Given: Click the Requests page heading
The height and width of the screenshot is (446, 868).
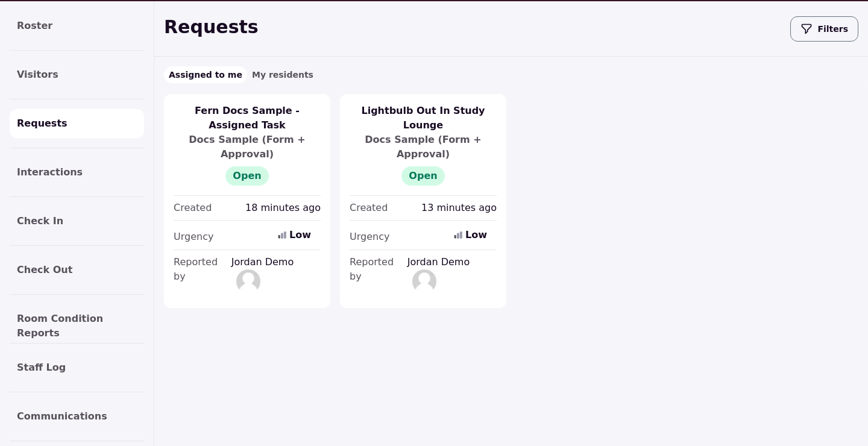Looking at the screenshot, I should pyautogui.click(x=211, y=27).
